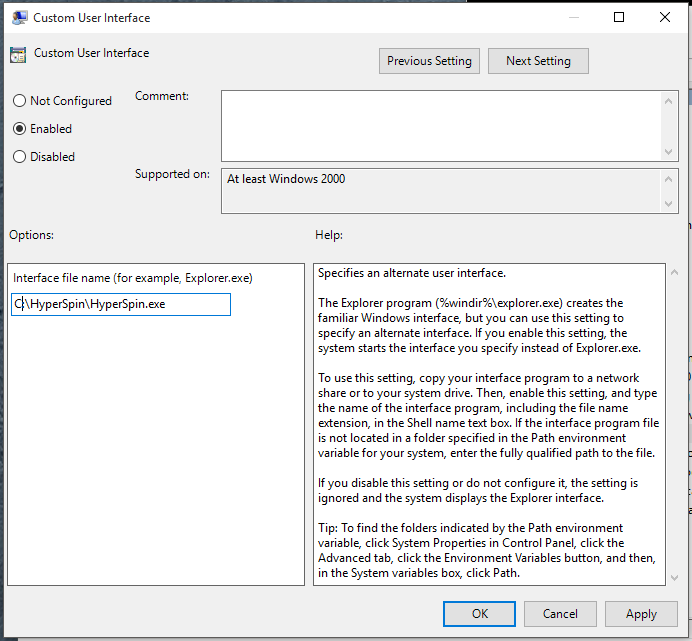Click the Comment box scroll up arrow
692x641 pixels.
669,99
